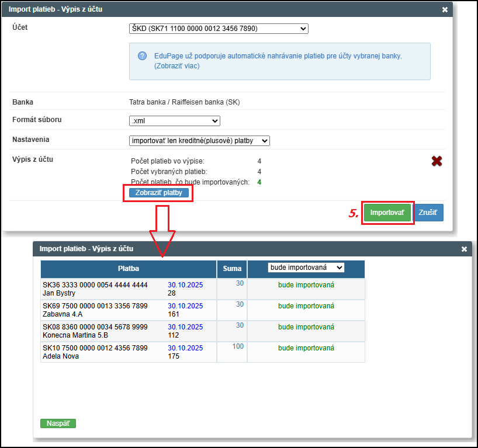
Task: Expand the Formát súboru .xml dropdown
Action: (x=174, y=121)
